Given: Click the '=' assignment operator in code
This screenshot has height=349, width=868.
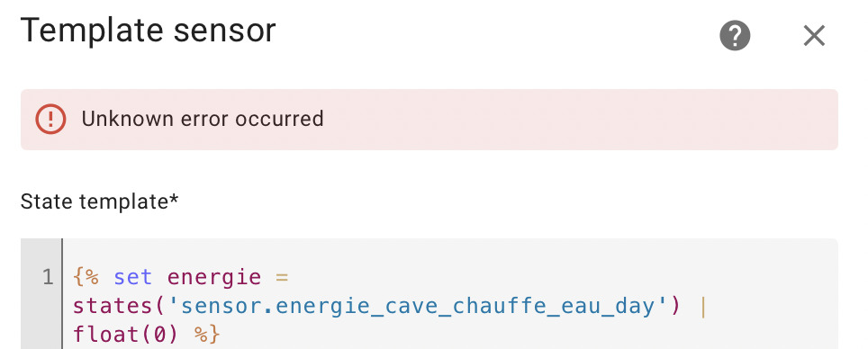Looking at the screenshot, I should (x=283, y=276).
